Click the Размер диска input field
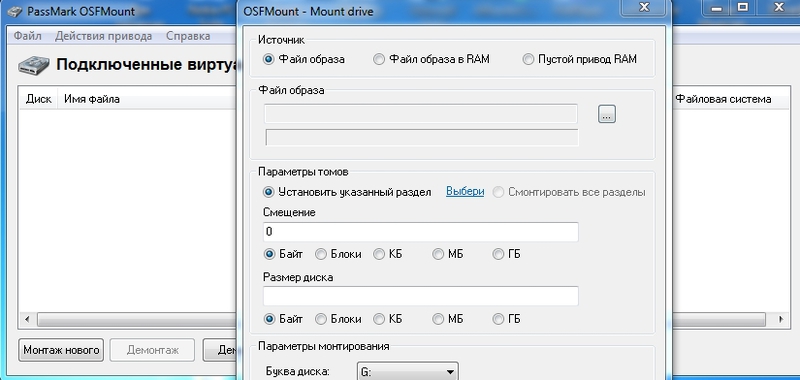800x380 pixels. tap(421, 296)
